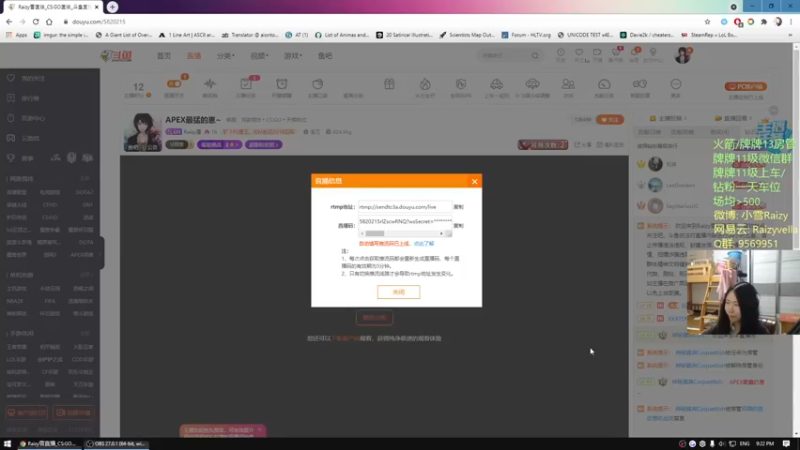Copy the rtmp address using its copy link
The height and width of the screenshot is (450, 800).
[x=458, y=207]
